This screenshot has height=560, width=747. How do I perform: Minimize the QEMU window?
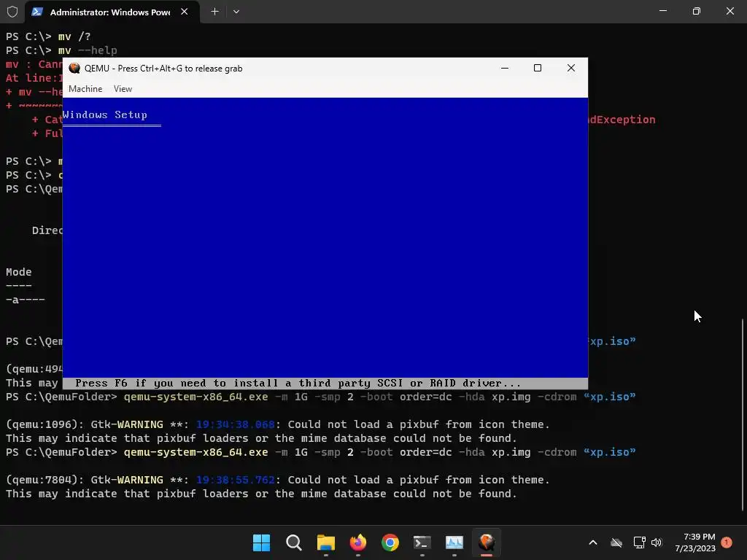pos(505,68)
